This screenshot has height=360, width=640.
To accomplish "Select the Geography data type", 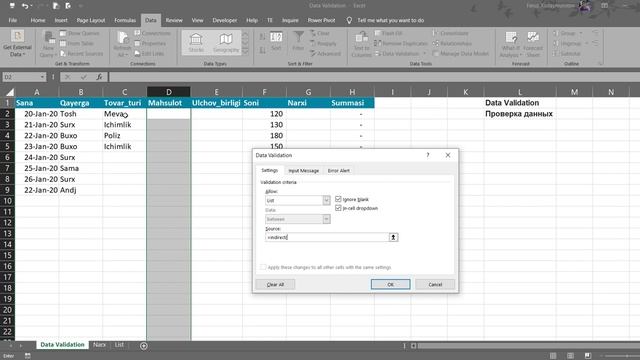I will [226, 42].
